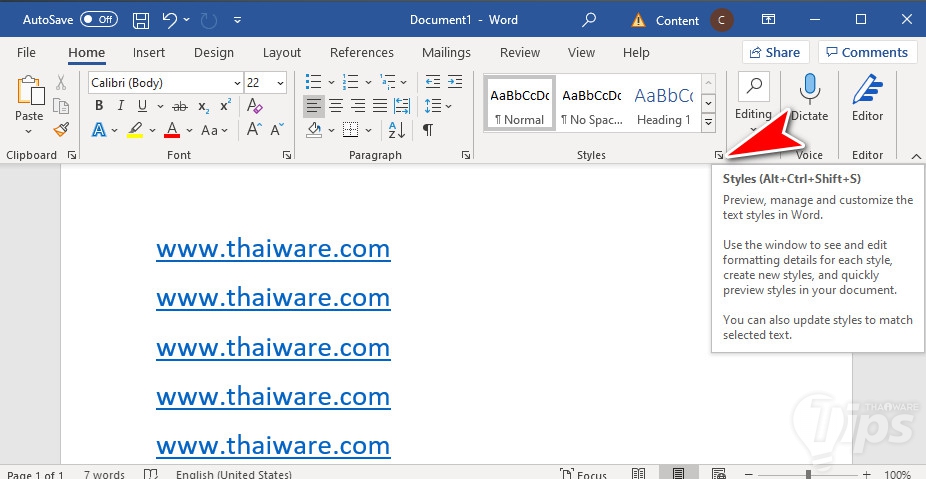Align paragraph text to the right
The height and width of the screenshot is (479, 926).
(x=358, y=106)
